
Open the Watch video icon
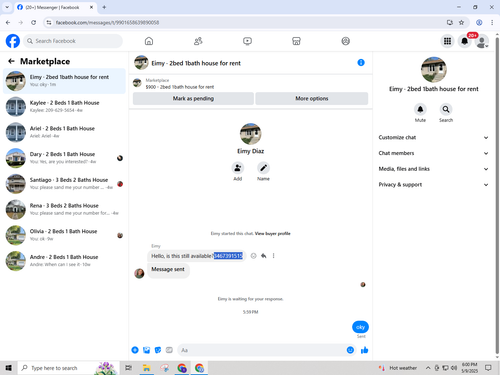247,41
